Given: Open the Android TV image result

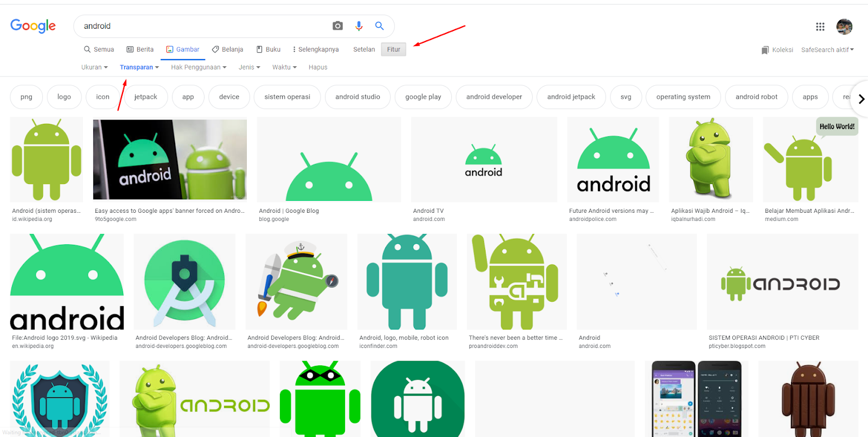Looking at the screenshot, I should click(x=484, y=160).
